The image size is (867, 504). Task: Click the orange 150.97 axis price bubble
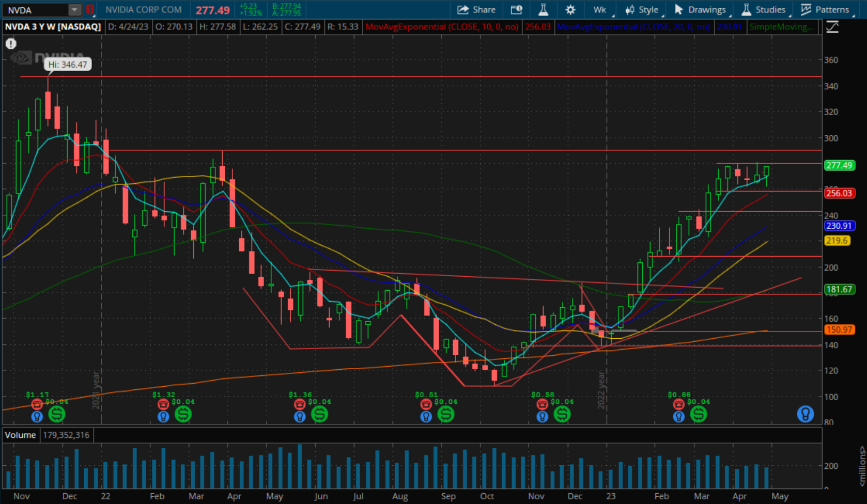(x=839, y=329)
